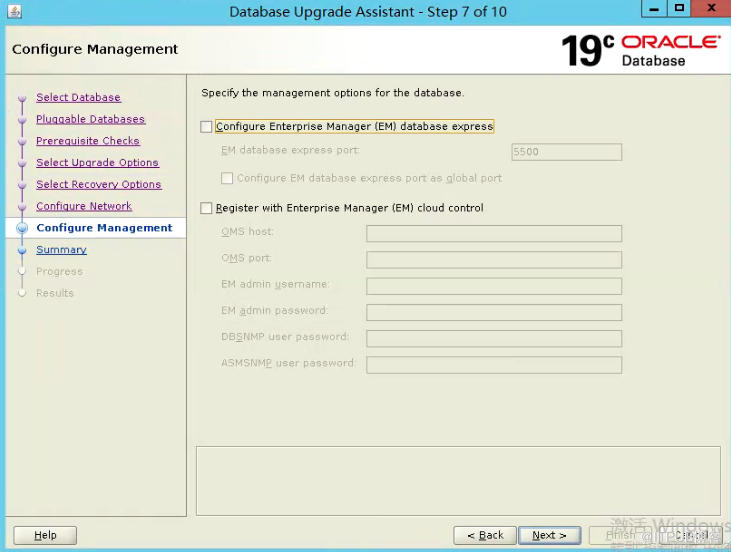731x552 pixels.
Task: Click the Next button
Action: [550, 535]
